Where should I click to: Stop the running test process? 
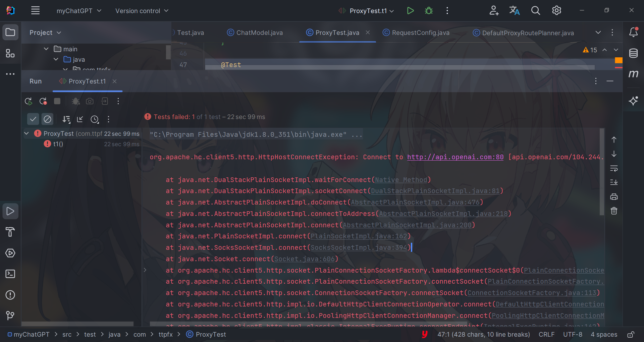click(57, 101)
